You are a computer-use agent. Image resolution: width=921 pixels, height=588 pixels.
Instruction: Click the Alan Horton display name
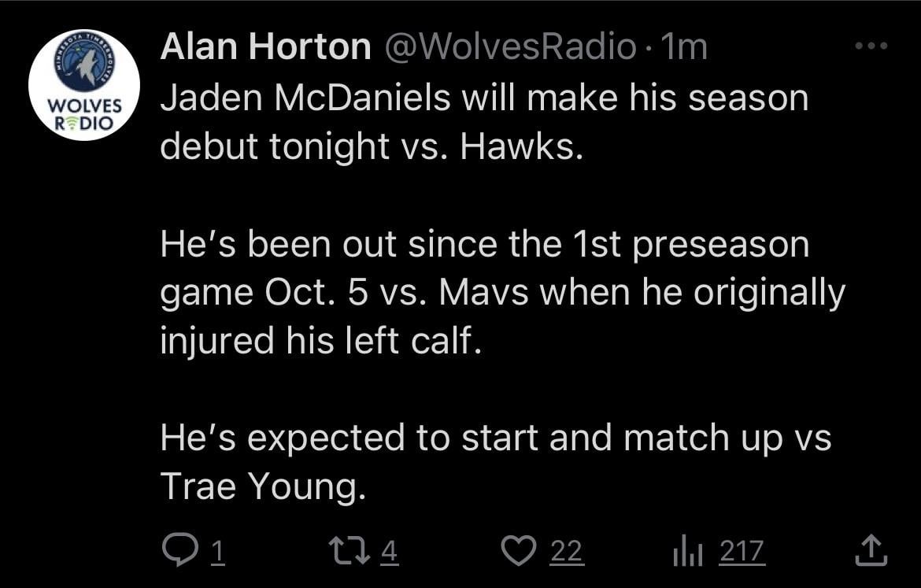pos(265,48)
